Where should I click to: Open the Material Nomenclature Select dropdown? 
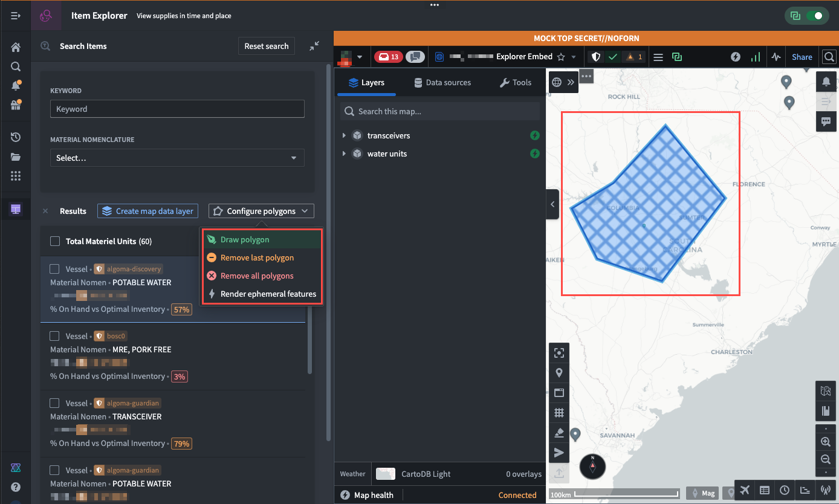click(x=177, y=157)
